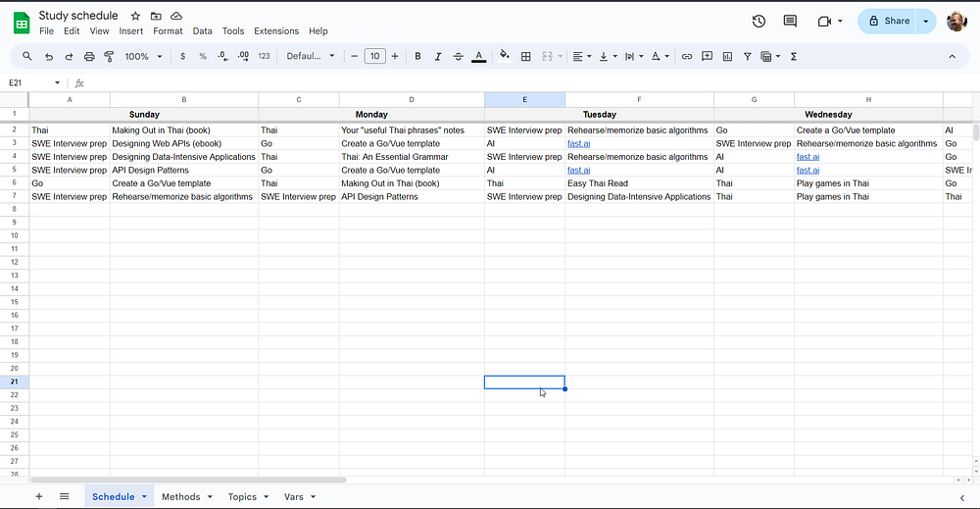Open the borders menu
This screenshot has height=509, width=980.
(x=526, y=56)
